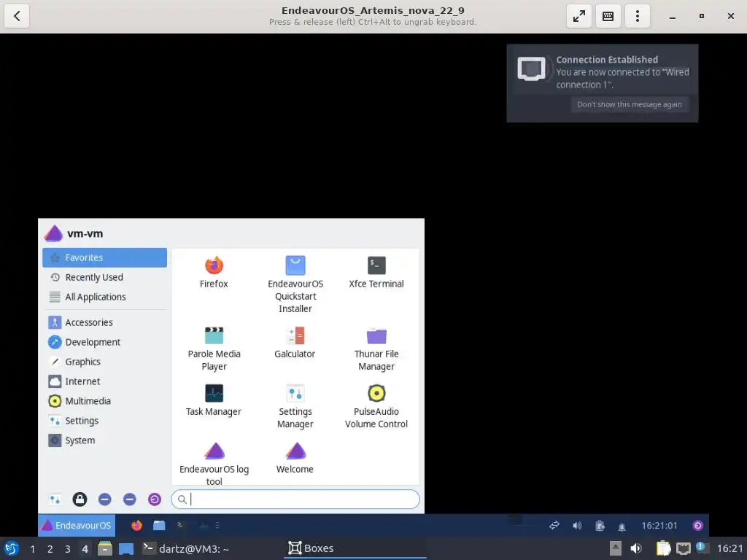Click the settings icon at menu bottom
The width and height of the screenshot is (747, 560).
click(x=55, y=499)
